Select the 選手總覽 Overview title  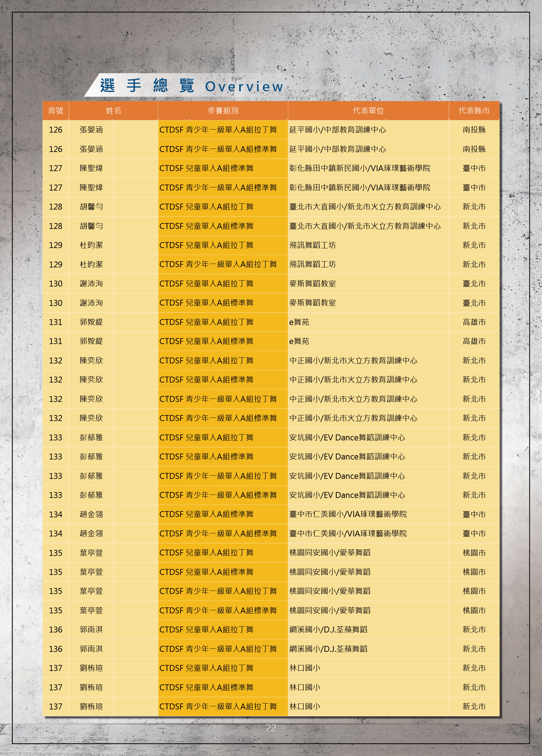coord(192,86)
